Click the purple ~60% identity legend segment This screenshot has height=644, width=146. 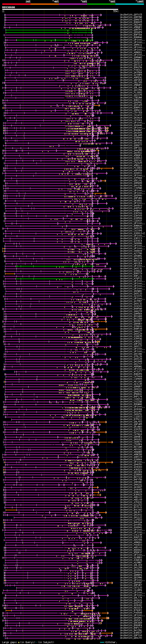click(x=73, y=4)
